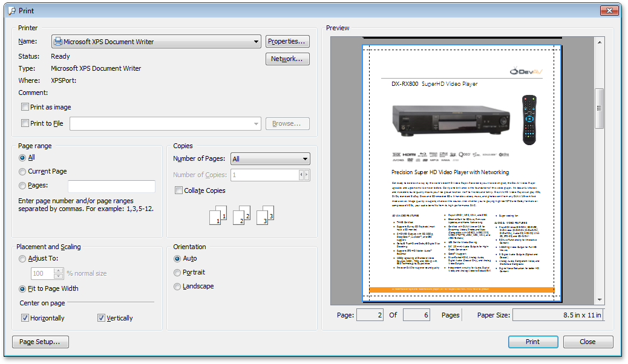This screenshot has height=364, width=628.
Task: Click inside the Pages range input field
Action: pos(111,186)
